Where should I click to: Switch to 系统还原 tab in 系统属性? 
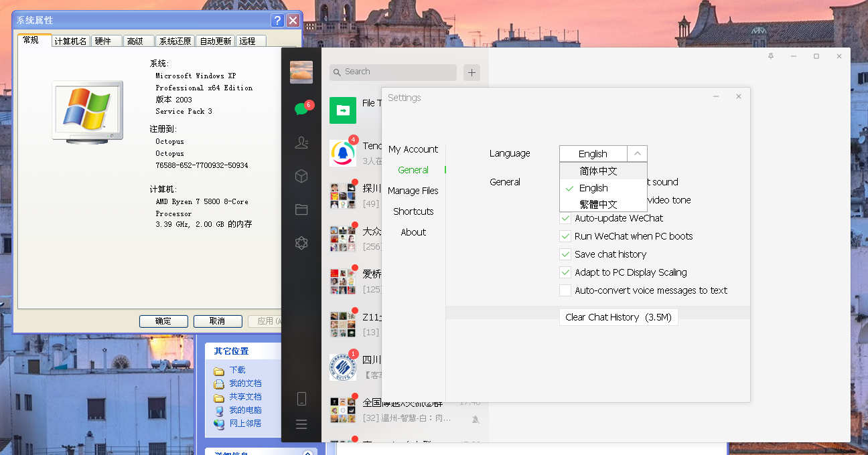[175, 41]
